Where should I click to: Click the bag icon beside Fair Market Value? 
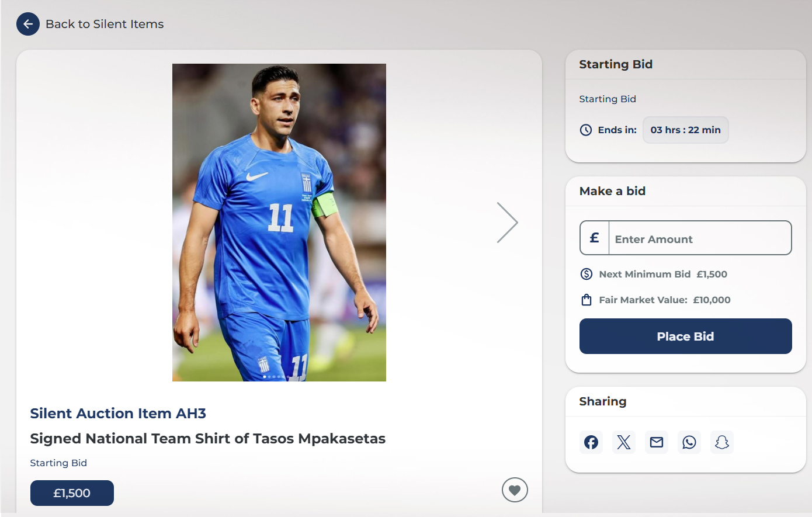click(587, 300)
